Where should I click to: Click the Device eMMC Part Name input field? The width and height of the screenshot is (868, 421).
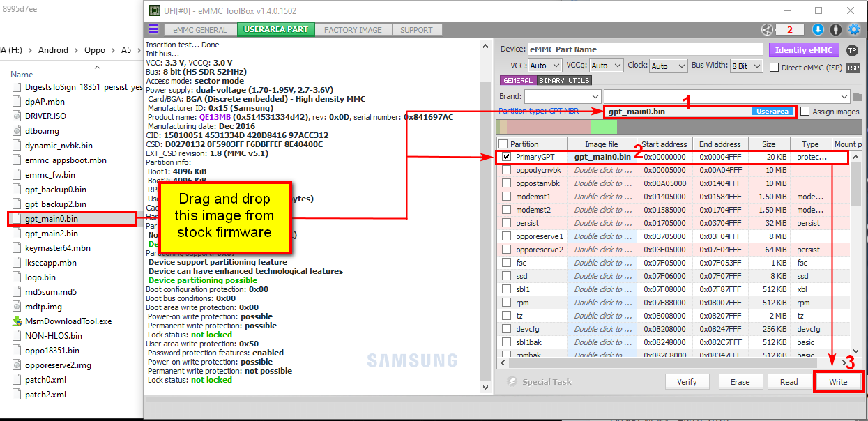click(645, 49)
